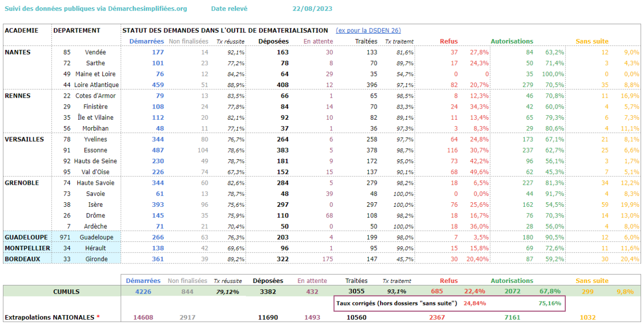Click the Refus column header
Screen dimensions: 644x325
tap(449, 42)
